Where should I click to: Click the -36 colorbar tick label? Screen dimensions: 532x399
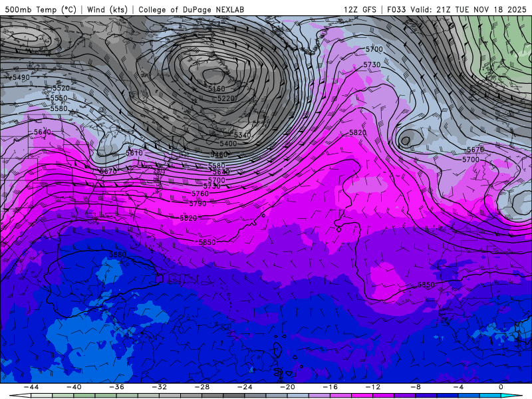pos(117,387)
